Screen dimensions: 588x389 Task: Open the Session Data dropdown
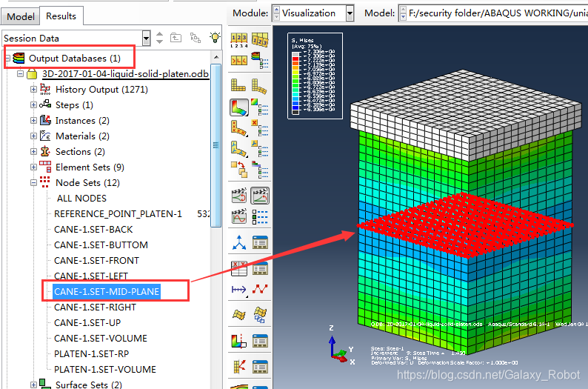146,38
